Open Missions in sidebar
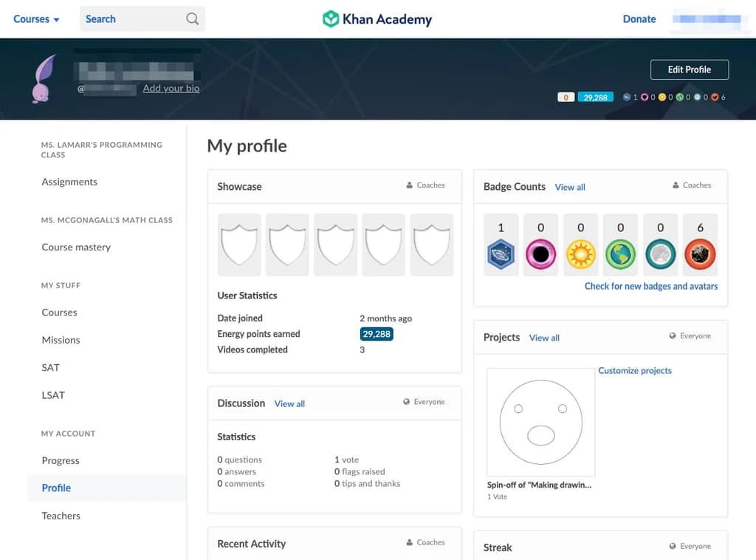 coord(61,340)
